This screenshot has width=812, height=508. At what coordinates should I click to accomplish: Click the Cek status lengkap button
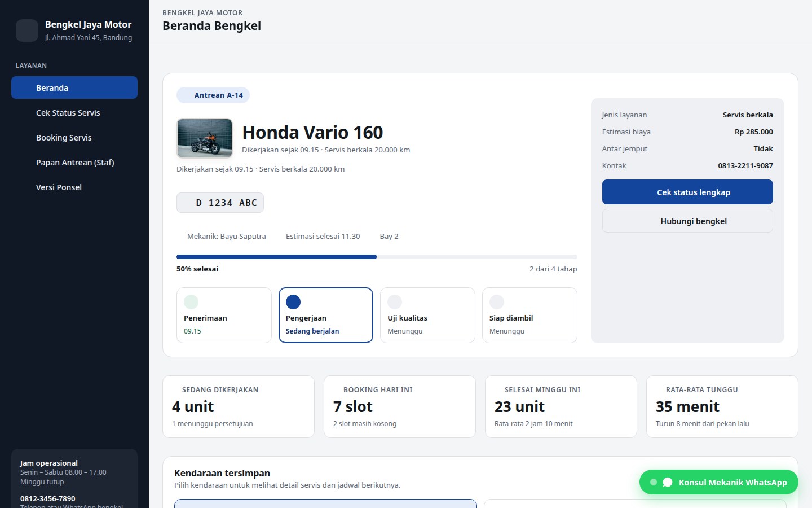click(687, 192)
